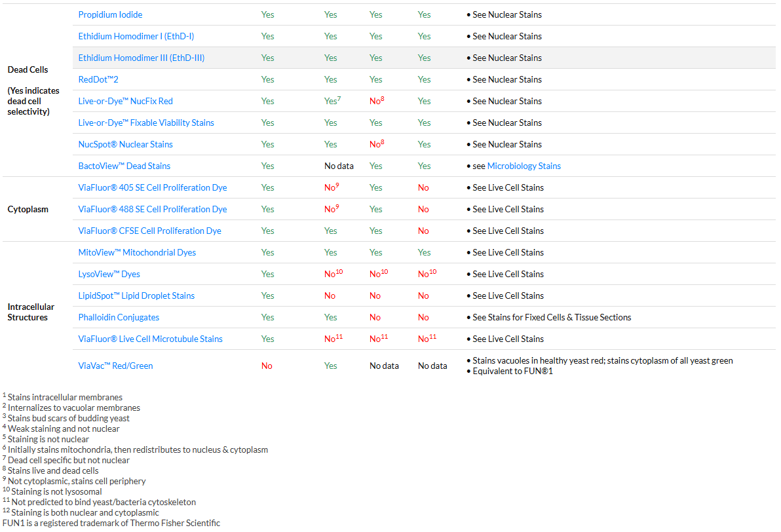Open the BactoView™ Dead Stains link
Screen dimensions: 781x532
pyautogui.click(x=124, y=166)
